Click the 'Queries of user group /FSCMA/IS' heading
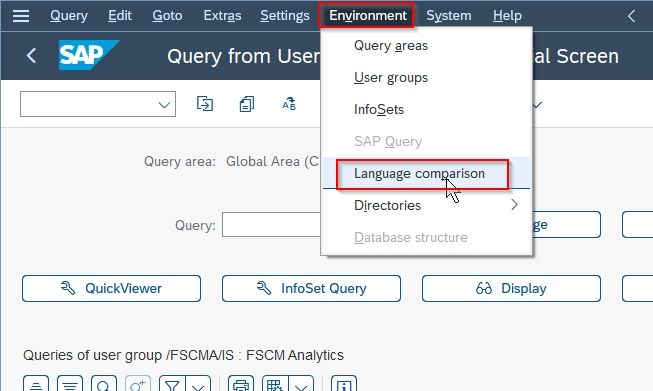Screen dimensions: 653x391 [x=183, y=355]
